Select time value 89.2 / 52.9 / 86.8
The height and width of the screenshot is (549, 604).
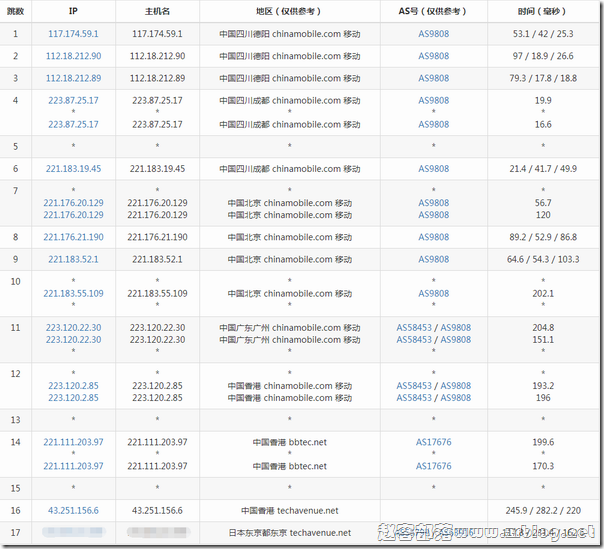(x=543, y=237)
